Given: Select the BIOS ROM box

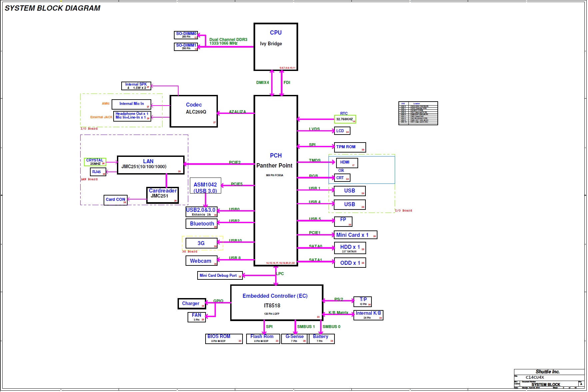Looking at the screenshot, I should click(x=224, y=339).
